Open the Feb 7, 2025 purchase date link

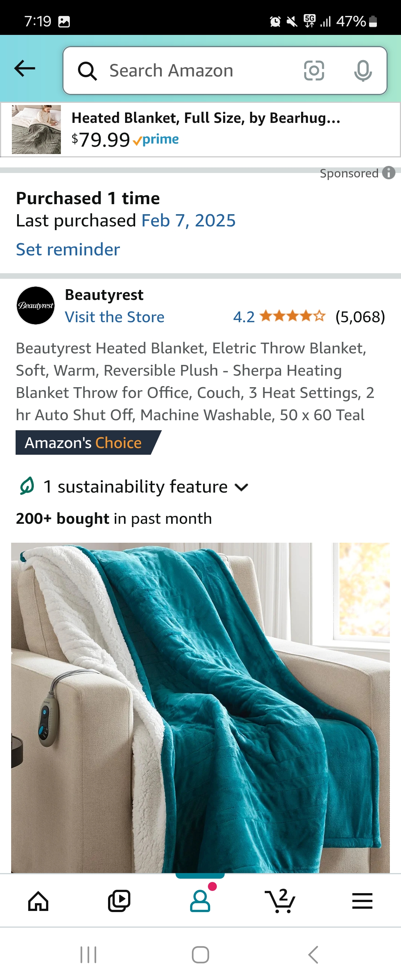tap(188, 220)
